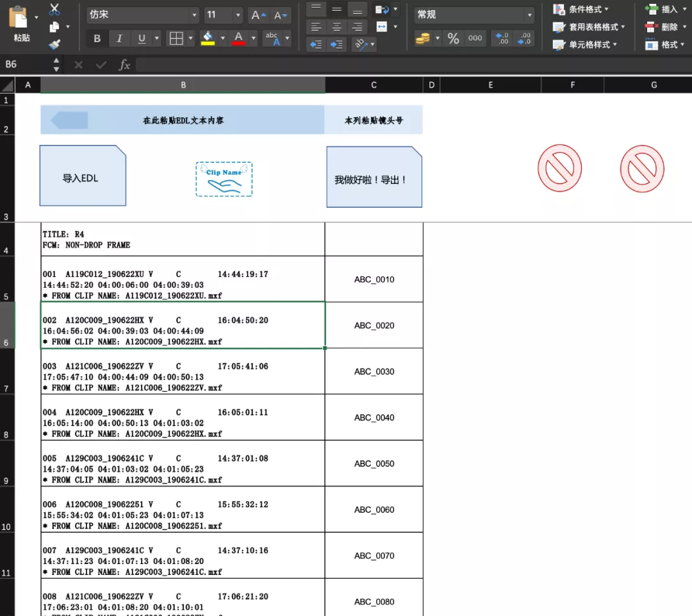Open the 插入 insert menu
This screenshot has height=616, width=692.
point(666,9)
